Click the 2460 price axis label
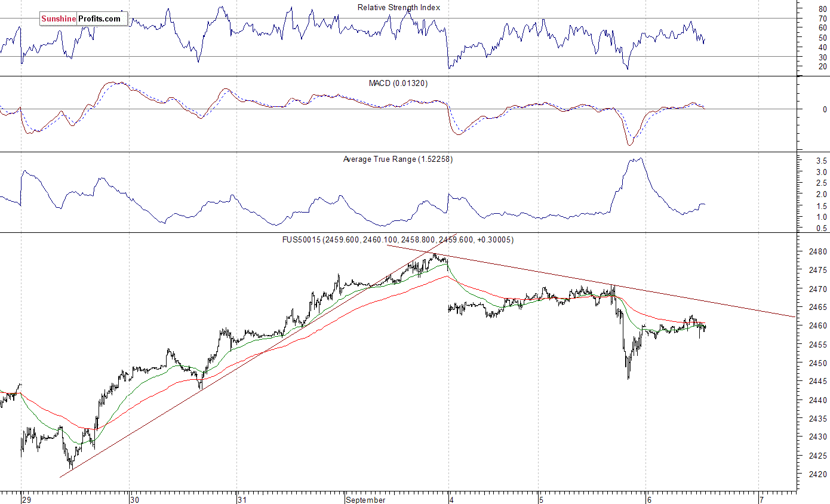The width and height of the screenshot is (830, 504). pos(818,326)
